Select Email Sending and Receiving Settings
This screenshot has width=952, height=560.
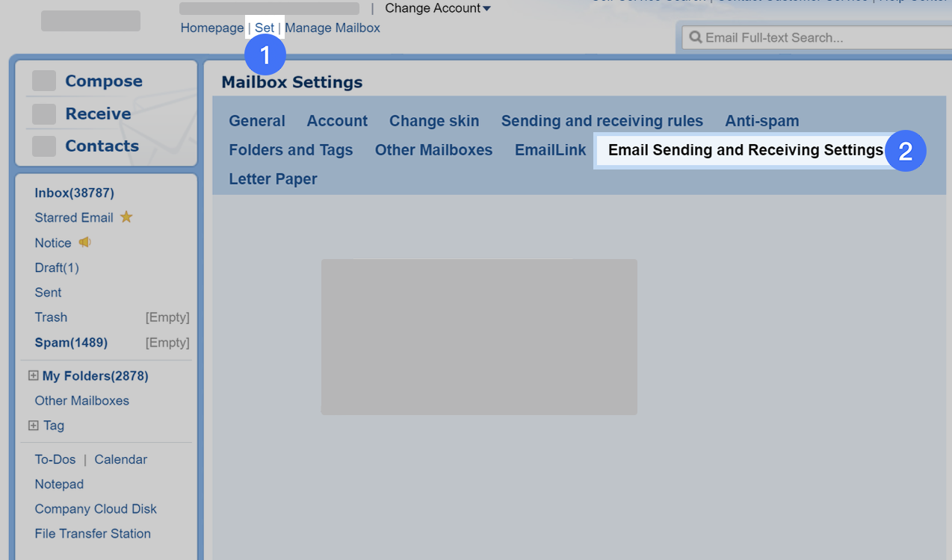pos(744,149)
